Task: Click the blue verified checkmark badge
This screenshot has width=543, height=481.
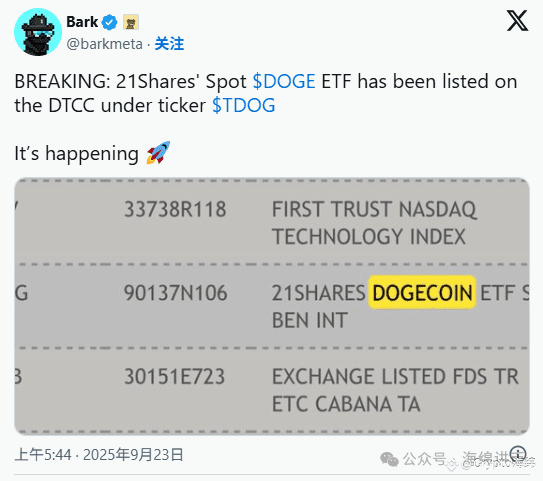Action: [109, 23]
